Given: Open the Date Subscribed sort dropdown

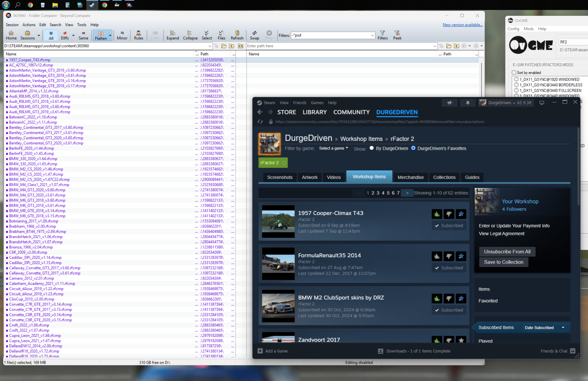Looking at the screenshot, I should click(544, 327).
